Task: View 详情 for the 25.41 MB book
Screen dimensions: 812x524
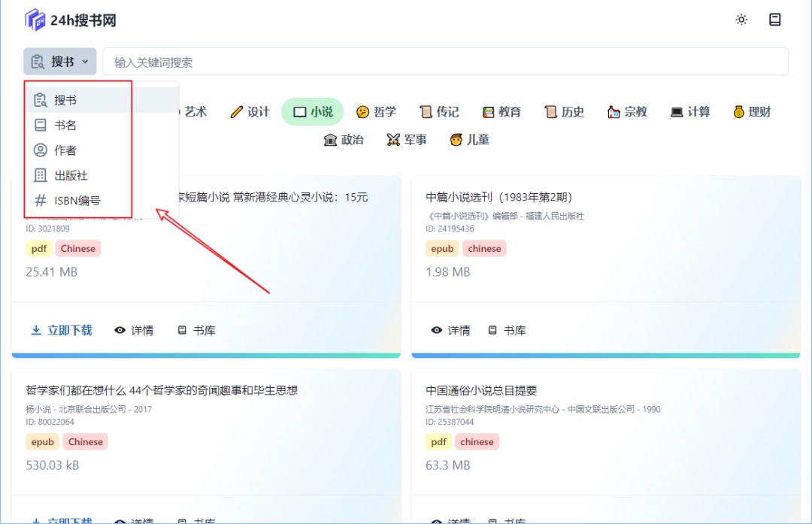Action: click(134, 330)
